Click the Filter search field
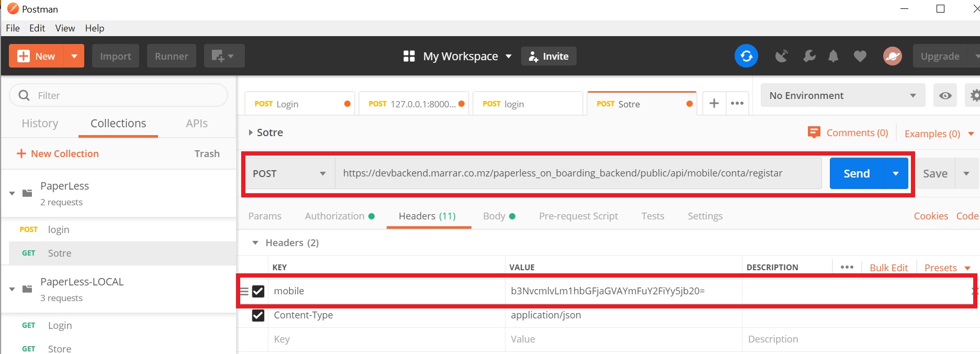Image resolution: width=980 pixels, height=354 pixels. tap(119, 95)
